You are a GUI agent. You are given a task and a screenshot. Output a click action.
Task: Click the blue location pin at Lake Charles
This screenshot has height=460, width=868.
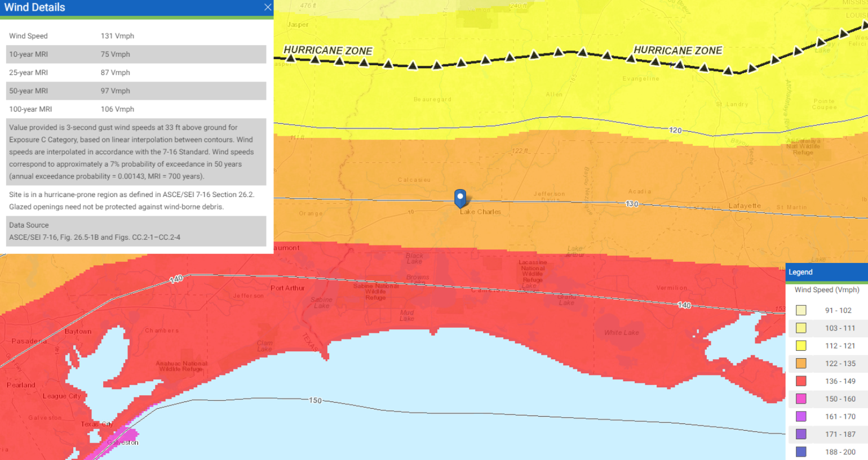(x=460, y=198)
